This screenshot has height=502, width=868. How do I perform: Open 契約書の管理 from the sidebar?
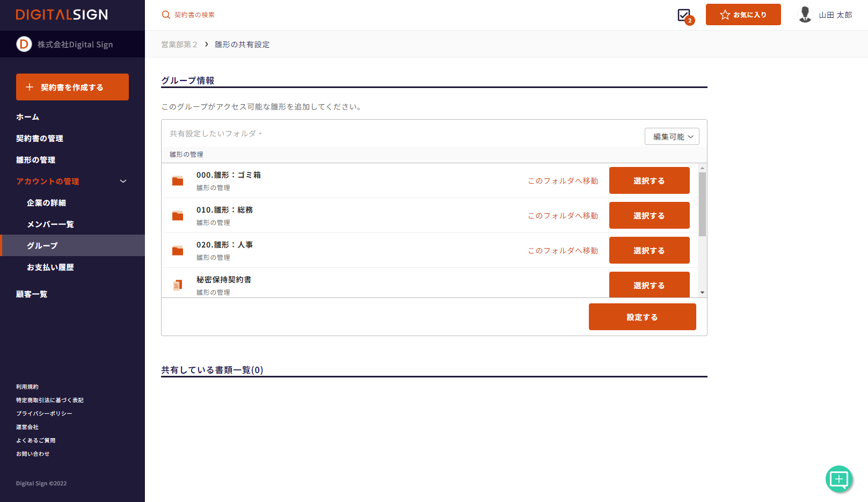coord(40,139)
